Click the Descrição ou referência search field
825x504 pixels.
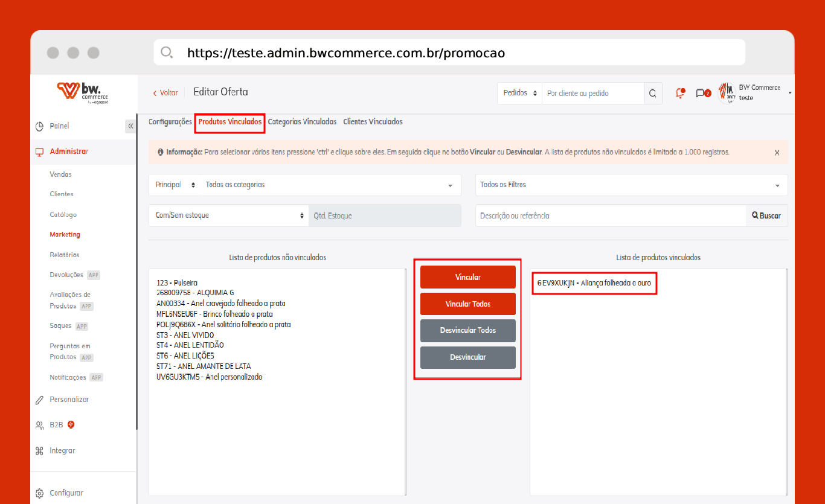pos(610,215)
